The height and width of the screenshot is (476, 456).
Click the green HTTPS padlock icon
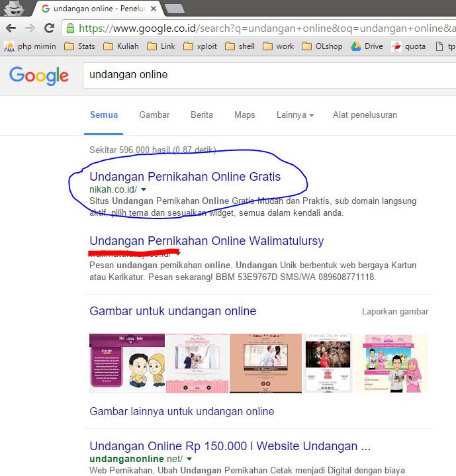click(x=70, y=28)
